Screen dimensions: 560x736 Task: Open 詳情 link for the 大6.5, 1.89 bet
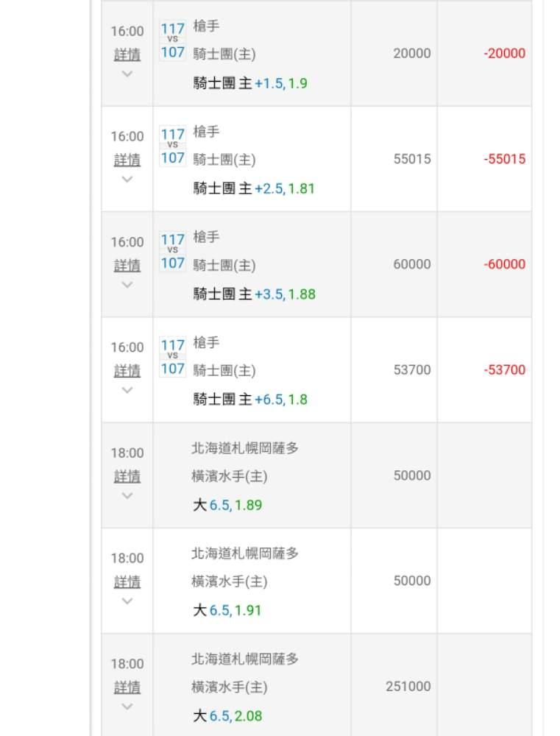(x=127, y=476)
